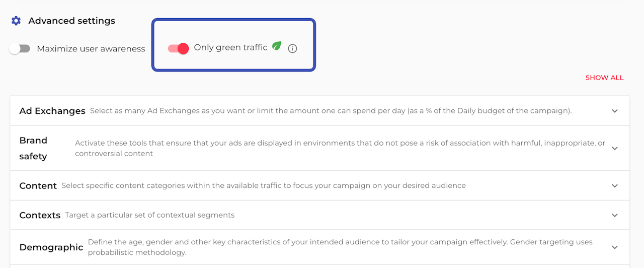Click the Maximize user awareness label
Viewport: 644px width, 268px height.
click(91, 49)
